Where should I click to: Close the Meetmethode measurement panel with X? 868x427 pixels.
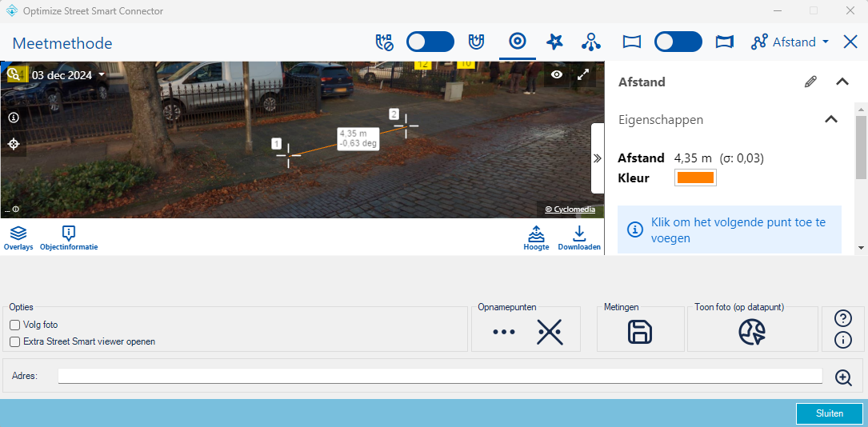[850, 42]
